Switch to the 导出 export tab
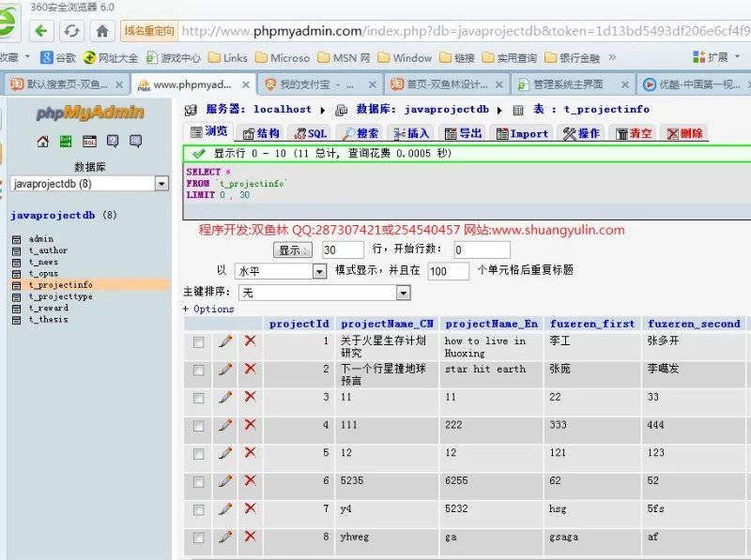 (x=463, y=133)
